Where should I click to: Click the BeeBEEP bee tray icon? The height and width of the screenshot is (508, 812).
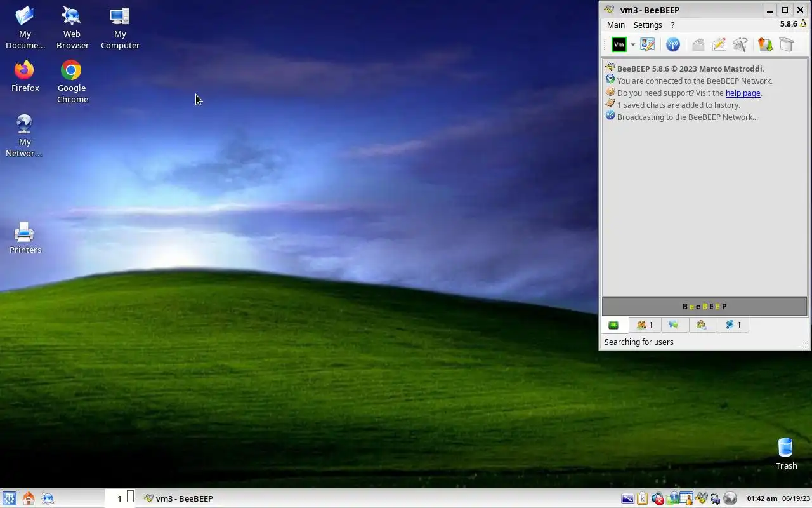click(x=702, y=498)
